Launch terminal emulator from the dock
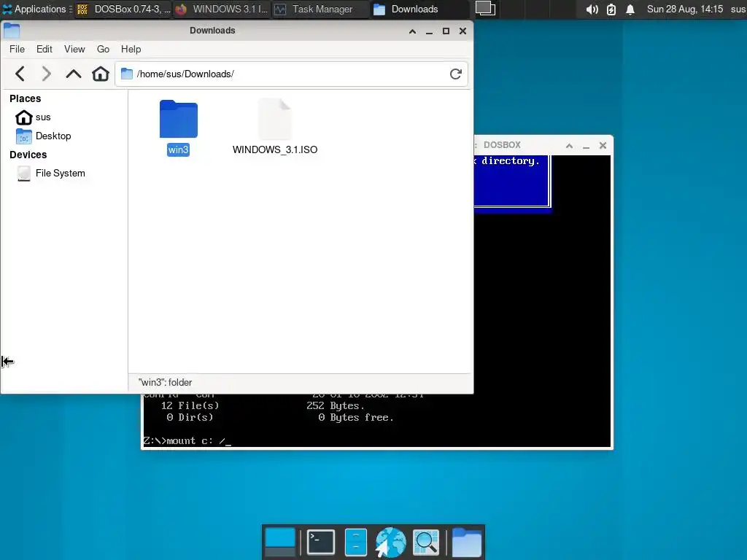The image size is (747, 560). (321, 542)
